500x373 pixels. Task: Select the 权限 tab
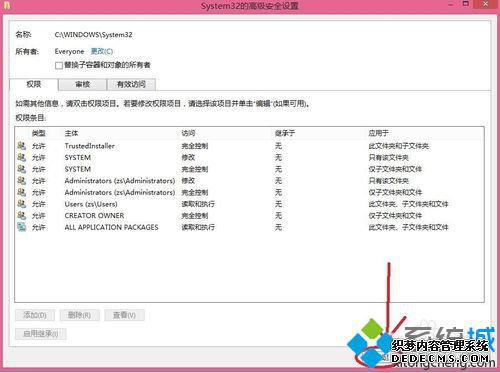(34, 84)
